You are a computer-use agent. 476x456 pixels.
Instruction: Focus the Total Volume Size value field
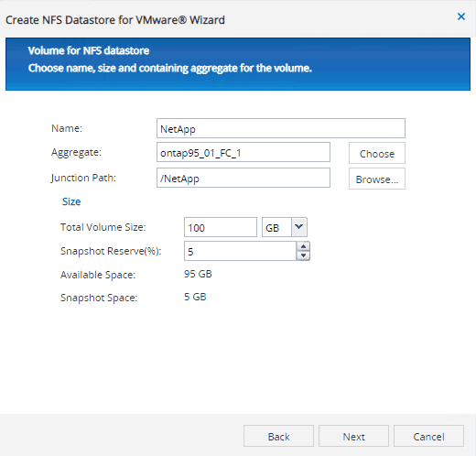click(221, 227)
